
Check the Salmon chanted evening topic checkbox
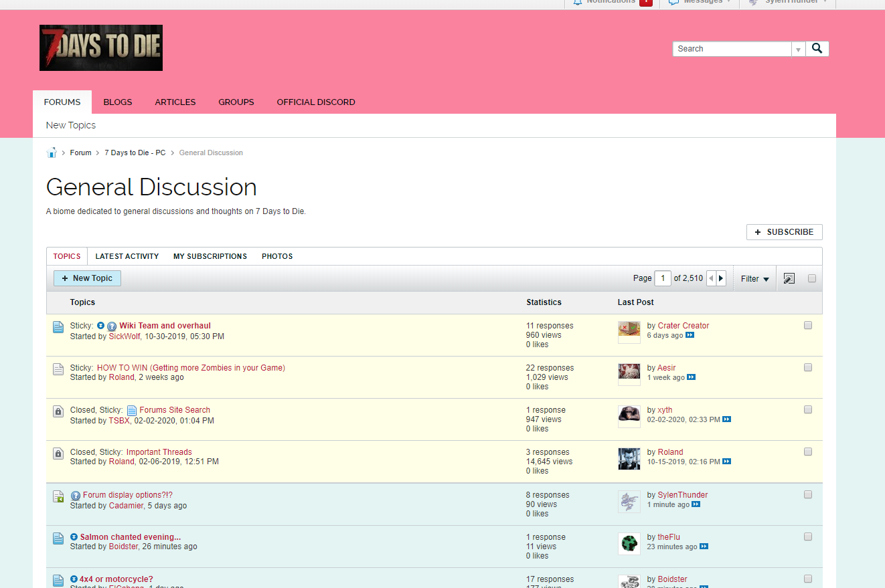[808, 536]
